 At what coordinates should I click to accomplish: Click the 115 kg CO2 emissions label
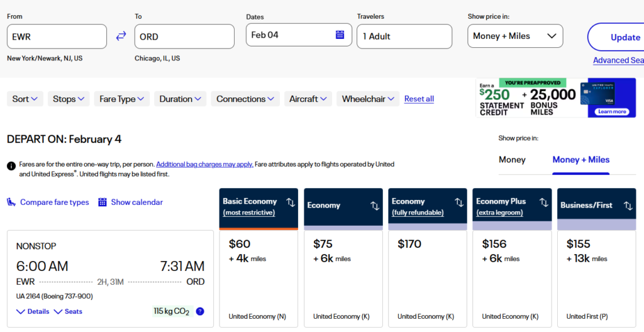(x=171, y=311)
